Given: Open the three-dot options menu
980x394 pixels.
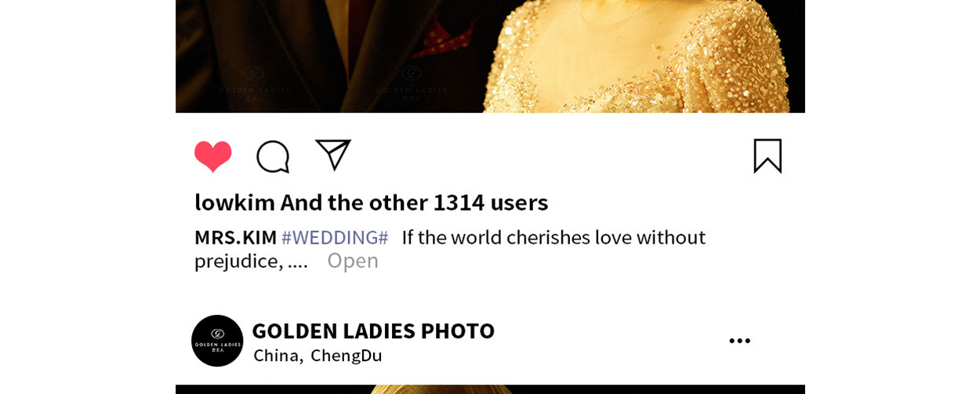Looking at the screenshot, I should click(x=739, y=341).
